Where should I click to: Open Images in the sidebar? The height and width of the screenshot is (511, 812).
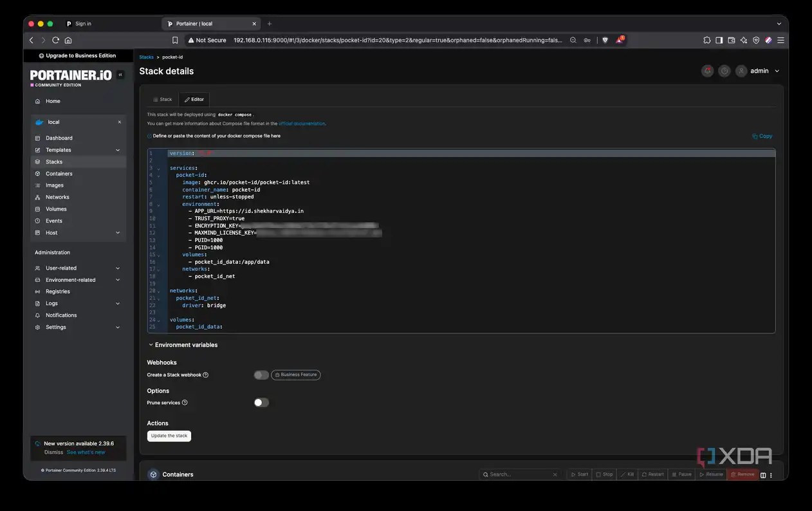coord(55,185)
